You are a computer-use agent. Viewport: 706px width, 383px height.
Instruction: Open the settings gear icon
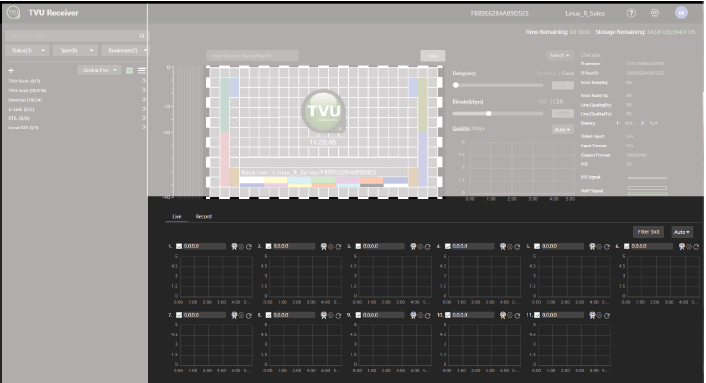coord(655,13)
